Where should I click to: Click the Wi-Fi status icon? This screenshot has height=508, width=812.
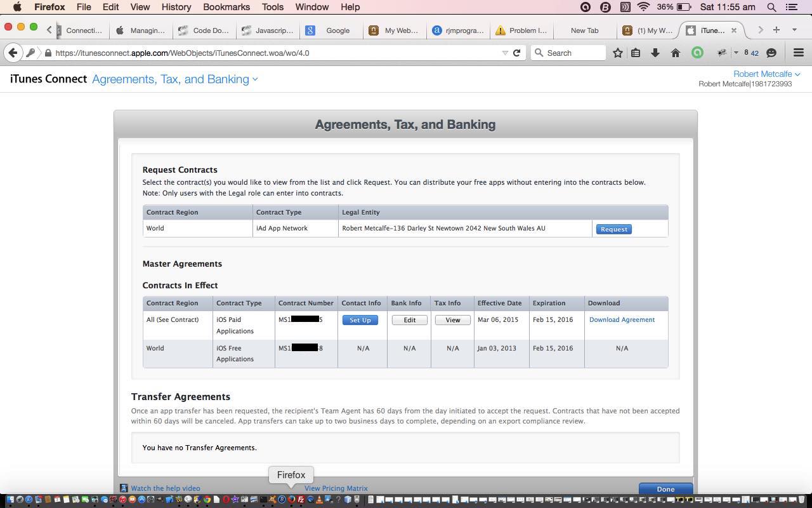[x=644, y=7]
